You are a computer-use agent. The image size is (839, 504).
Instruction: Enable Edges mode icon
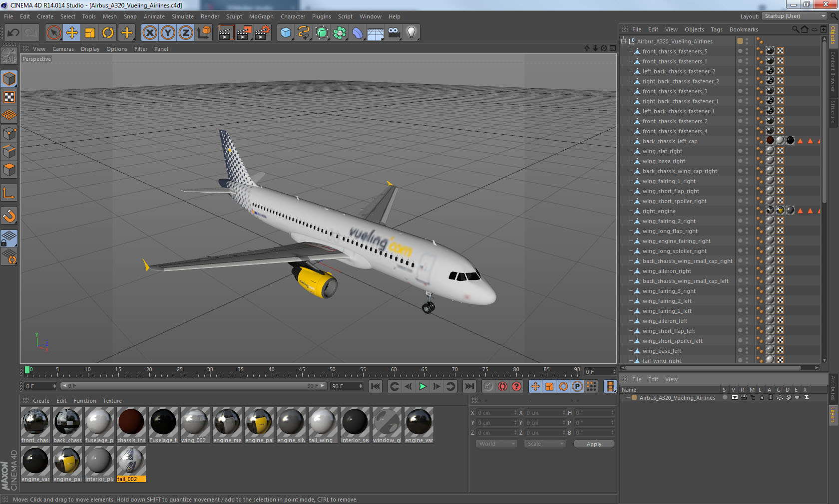pyautogui.click(x=9, y=151)
